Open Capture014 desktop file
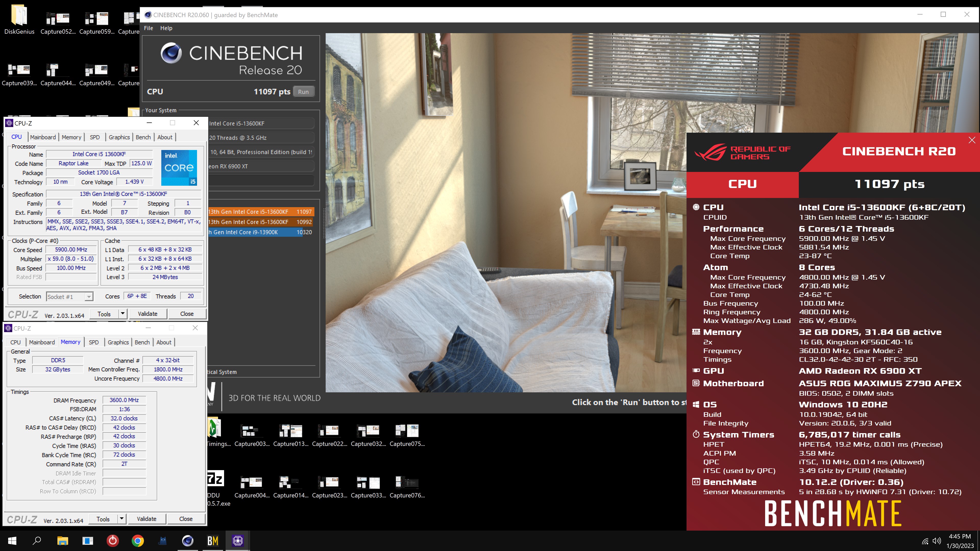Image resolution: width=980 pixels, height=551 pixels. (x=291, y=487)
